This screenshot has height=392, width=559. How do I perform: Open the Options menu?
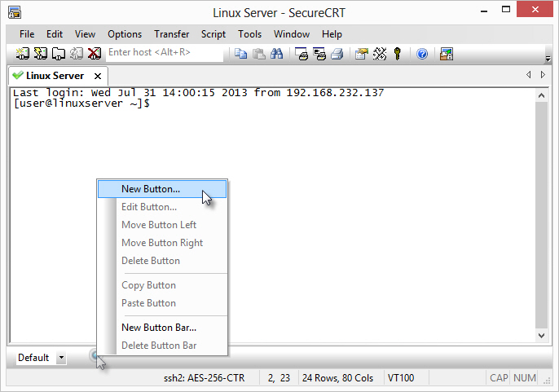[x=125, y=34]
